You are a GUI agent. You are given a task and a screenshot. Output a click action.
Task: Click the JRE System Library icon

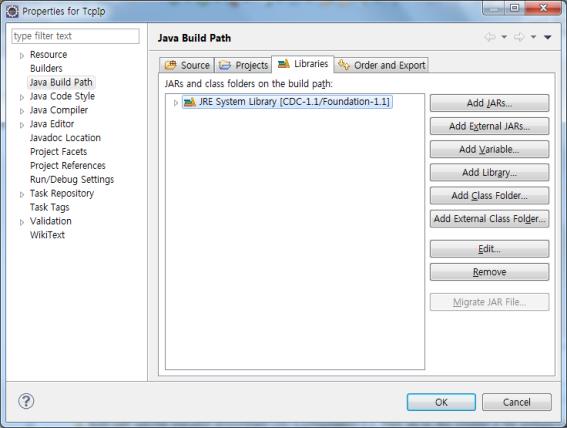pyautogui.click(x=189, y=102)
